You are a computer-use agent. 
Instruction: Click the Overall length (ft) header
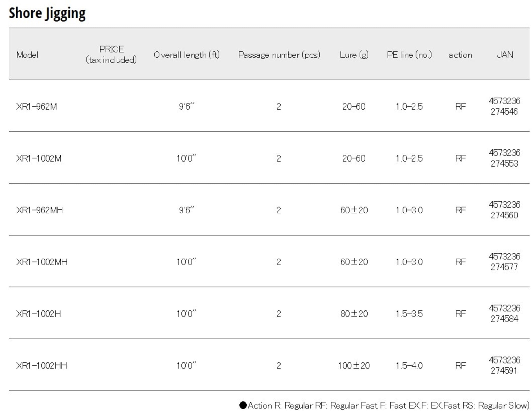187,55
